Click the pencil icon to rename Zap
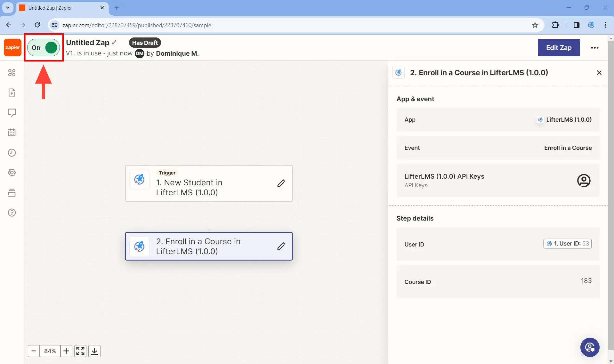 (x=115, y=42)
